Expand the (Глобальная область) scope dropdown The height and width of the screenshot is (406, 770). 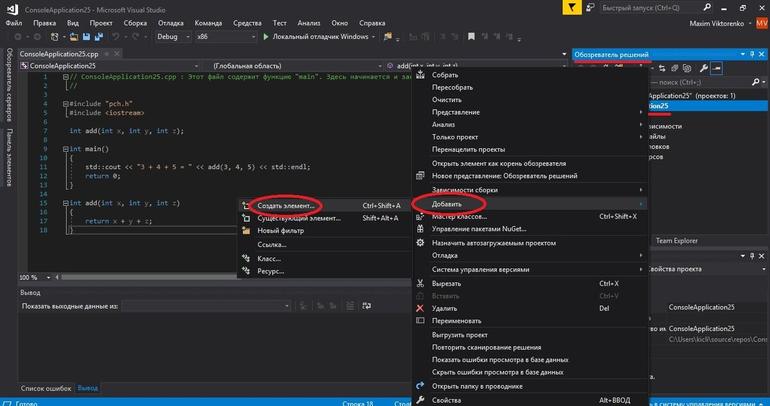point(297,66)
